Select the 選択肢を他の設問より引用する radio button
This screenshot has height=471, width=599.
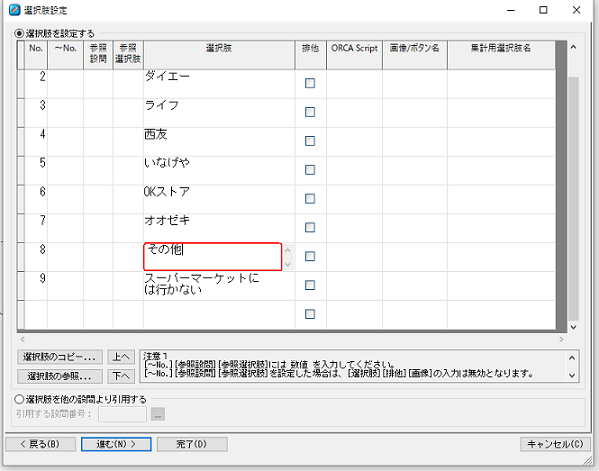click(x=19, y=400)
